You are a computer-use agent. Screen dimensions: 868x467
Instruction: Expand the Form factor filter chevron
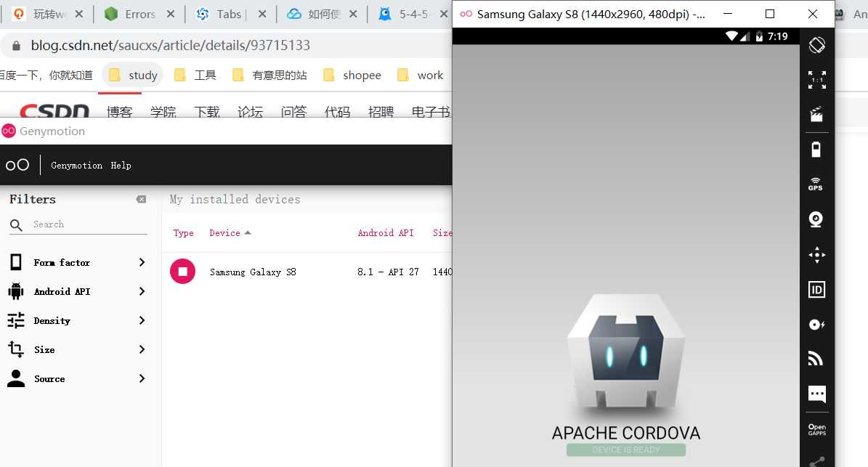(142, 262)
